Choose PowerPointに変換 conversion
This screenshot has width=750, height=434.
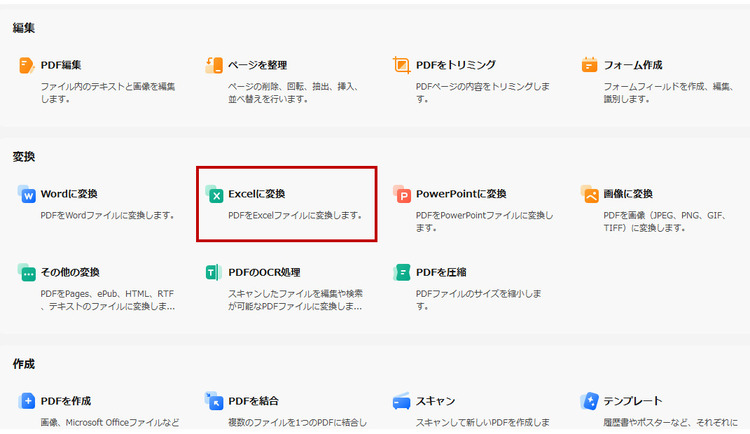[x=461, y=194]
